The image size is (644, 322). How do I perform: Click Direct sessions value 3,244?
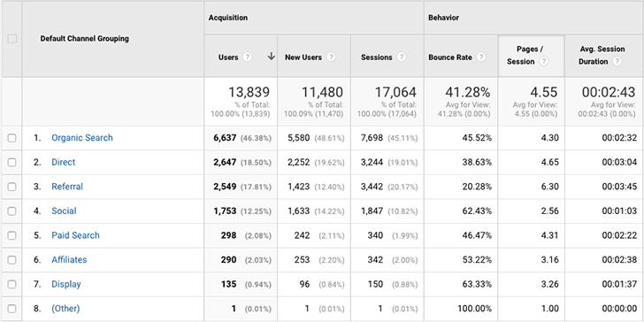[372, 162]
